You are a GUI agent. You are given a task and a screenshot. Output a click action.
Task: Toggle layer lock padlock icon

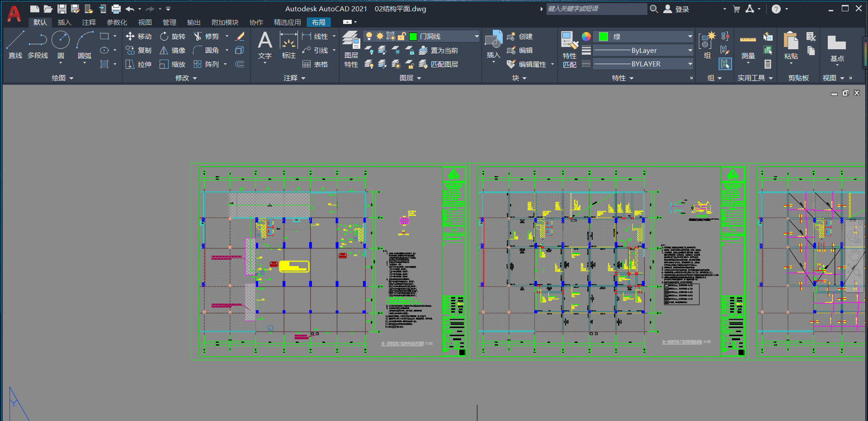tap(401, 36)
